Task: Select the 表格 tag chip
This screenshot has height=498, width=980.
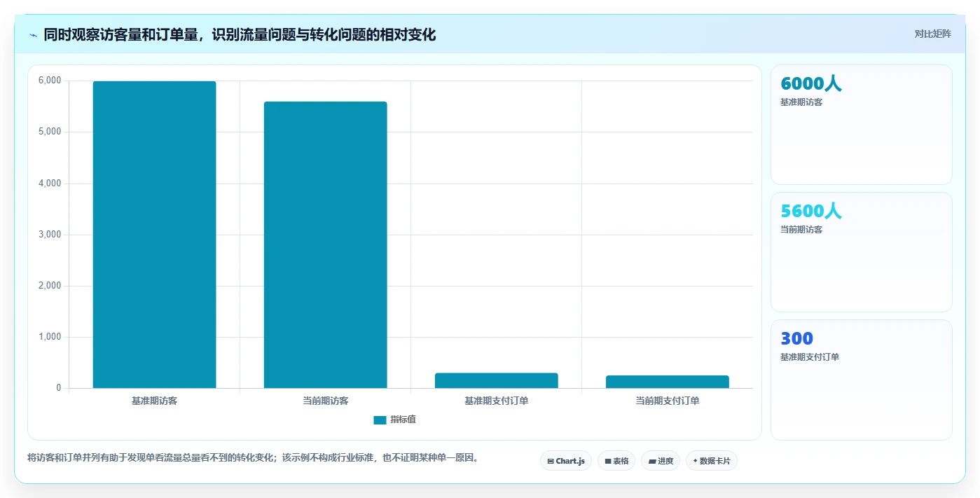Action: 616,461
